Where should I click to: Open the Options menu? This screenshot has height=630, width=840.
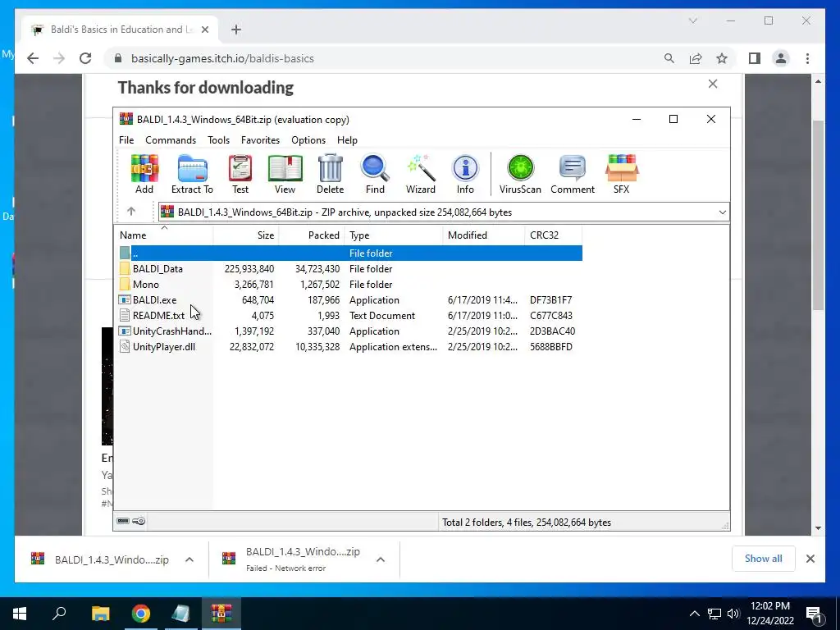pos(308,139)
